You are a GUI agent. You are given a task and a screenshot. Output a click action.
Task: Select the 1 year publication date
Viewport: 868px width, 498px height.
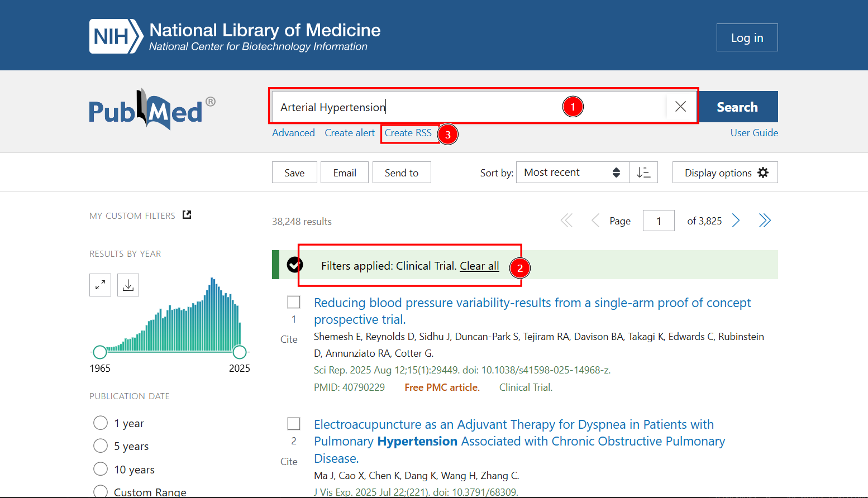click(x=101, y=423)
